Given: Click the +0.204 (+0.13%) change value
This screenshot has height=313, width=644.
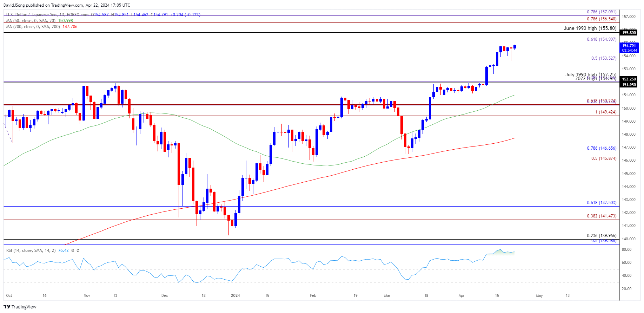Looking at the screenshot, I should point(185,15).
